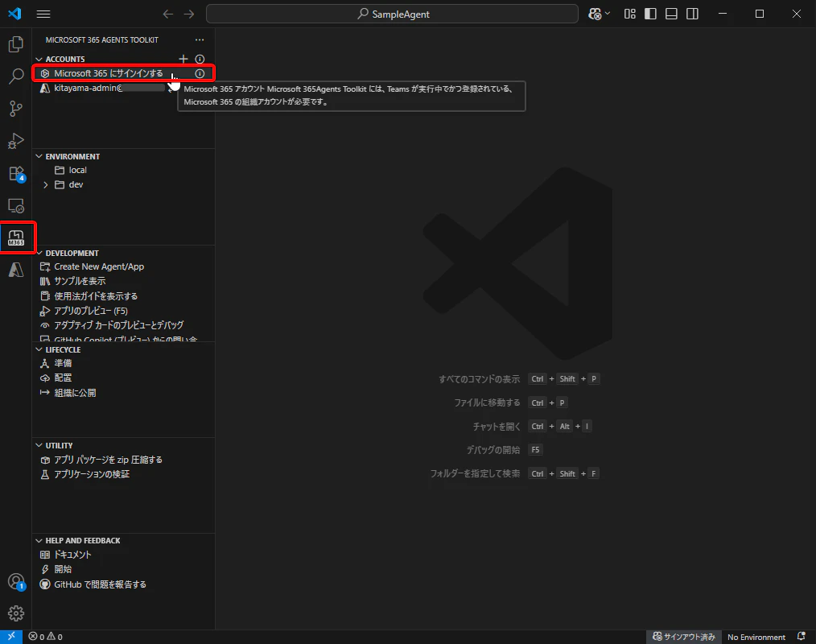The width and height of the screenshot is (816, 644).
Task: Click info icon on Microsoft 365 sign-in row
Action: [x=200, y=73]
